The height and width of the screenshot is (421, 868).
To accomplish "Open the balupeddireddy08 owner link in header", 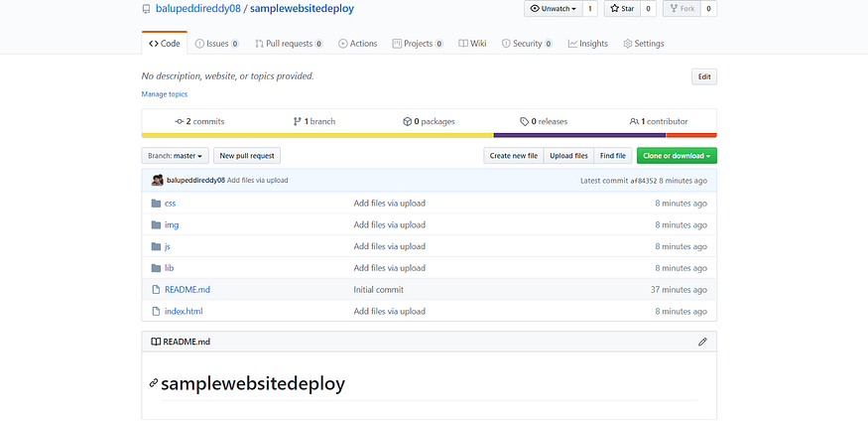I will 198,9.
